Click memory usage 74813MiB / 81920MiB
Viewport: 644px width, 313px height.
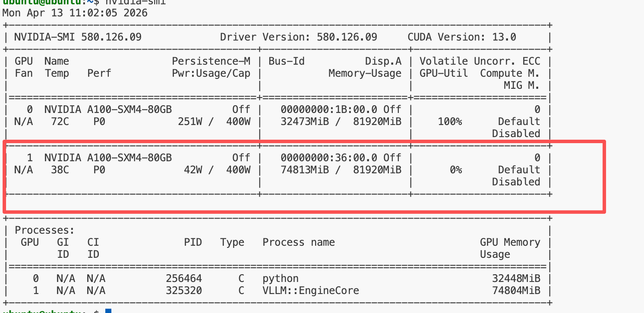[x=341, y=170]
